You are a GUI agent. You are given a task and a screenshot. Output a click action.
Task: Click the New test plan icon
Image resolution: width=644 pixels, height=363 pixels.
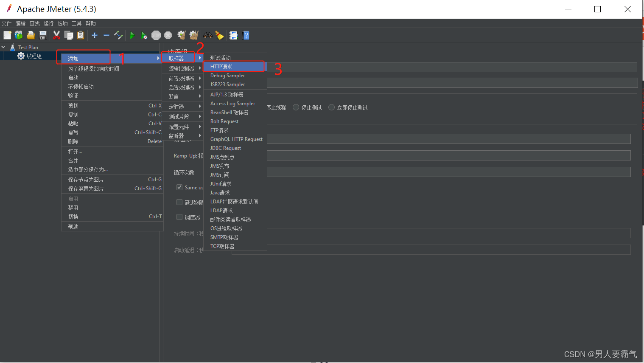pyautogui.click(x=7, y=35)
